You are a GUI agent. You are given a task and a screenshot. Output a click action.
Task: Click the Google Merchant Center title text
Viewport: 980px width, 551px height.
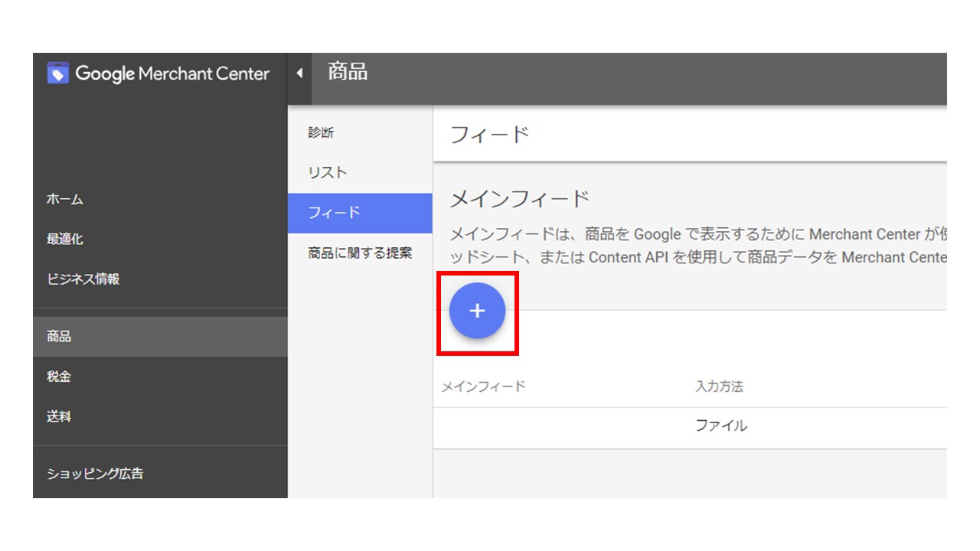(x=172, y=73)
